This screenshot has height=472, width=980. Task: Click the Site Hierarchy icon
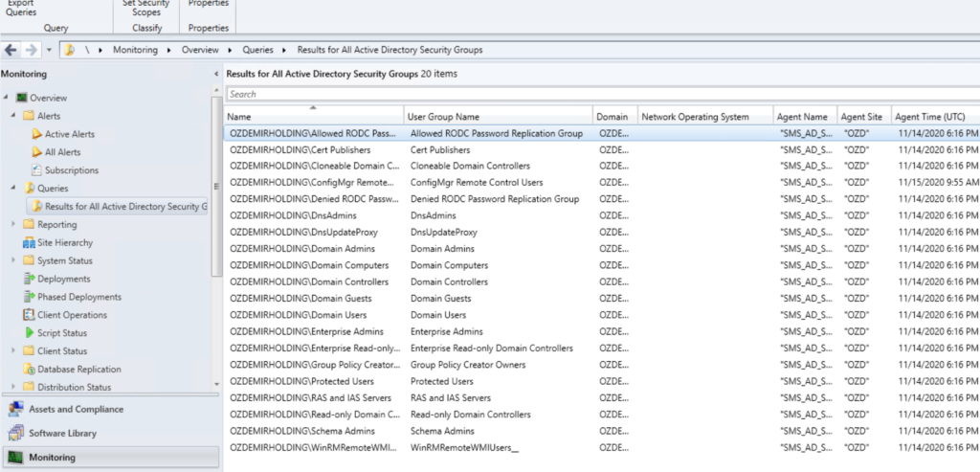click(29, 242)
